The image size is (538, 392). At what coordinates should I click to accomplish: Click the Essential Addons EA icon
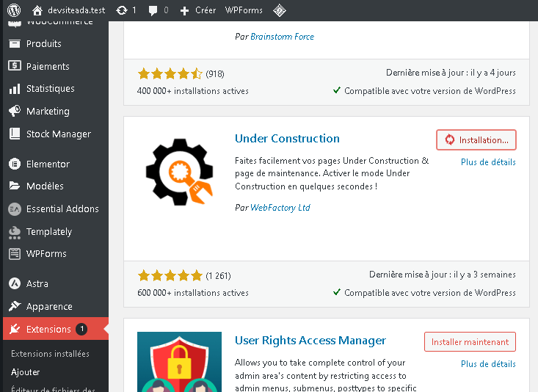(x=15, y=208)
